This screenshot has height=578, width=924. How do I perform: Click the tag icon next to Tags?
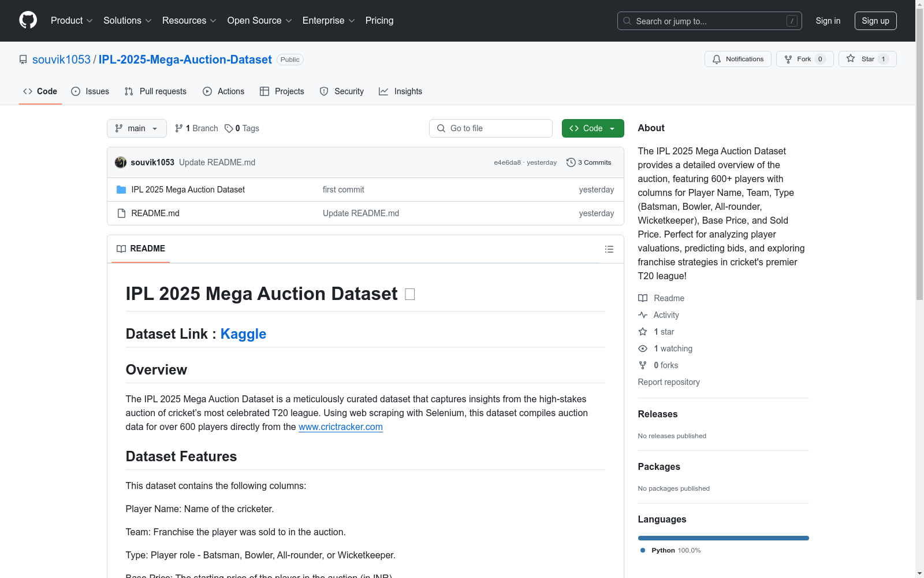(x=229, y=128)
